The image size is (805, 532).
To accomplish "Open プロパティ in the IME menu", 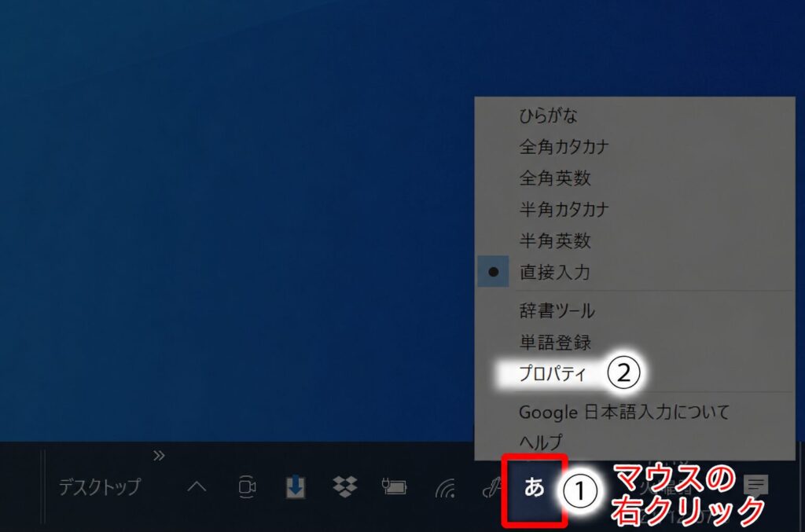I will 635,373.
